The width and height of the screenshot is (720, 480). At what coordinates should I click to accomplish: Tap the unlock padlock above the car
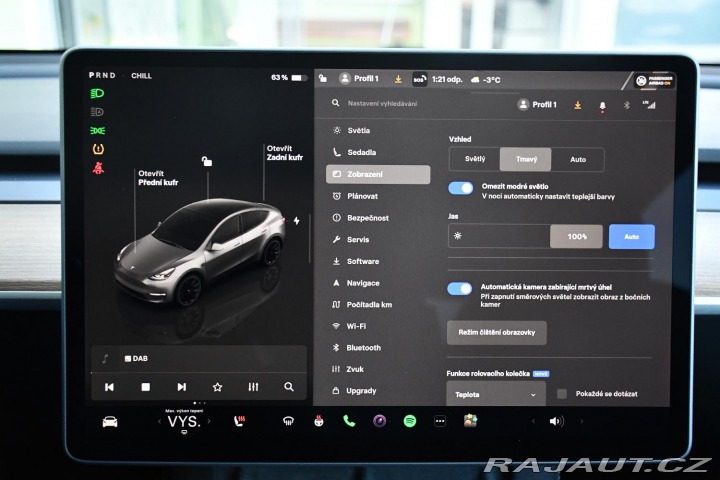(207, 161)
